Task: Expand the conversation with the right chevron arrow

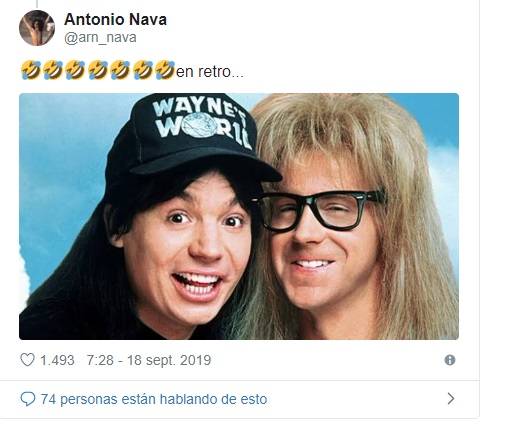Action: pyautogui.click(x=451, y=399)
